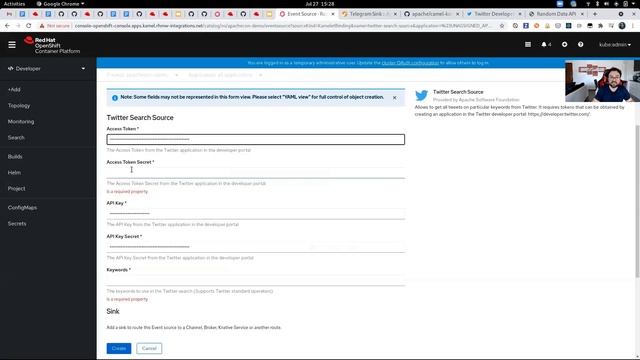Open the application launcher grid icon
This screenshot has height=360, width=640.
click(528, 44)
